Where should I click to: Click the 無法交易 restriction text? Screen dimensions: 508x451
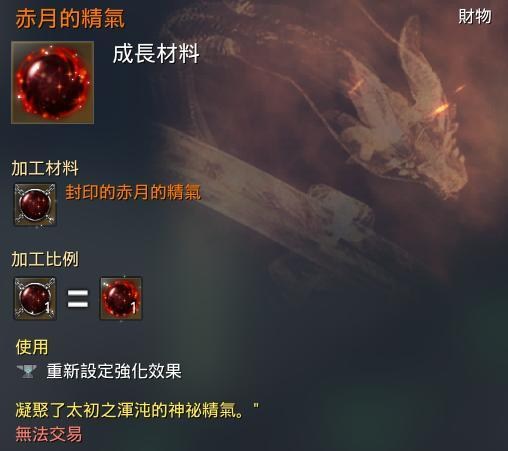[x=49, y=434]
